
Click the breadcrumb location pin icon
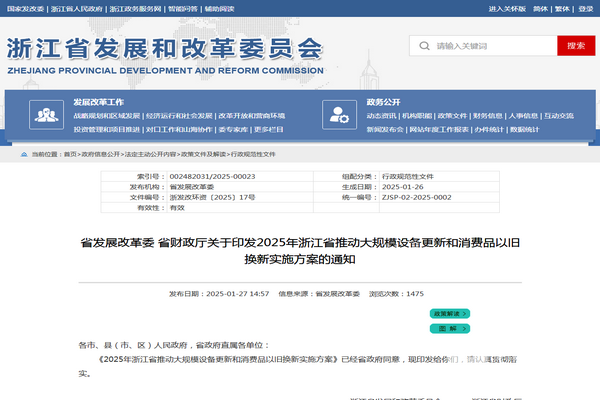tap(25, 155)
